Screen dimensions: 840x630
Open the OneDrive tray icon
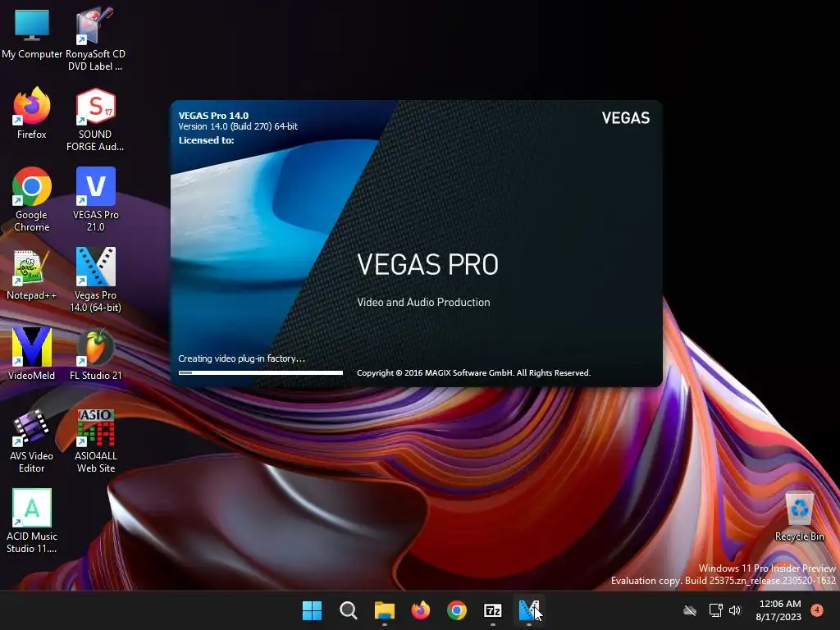coord(690,610)
